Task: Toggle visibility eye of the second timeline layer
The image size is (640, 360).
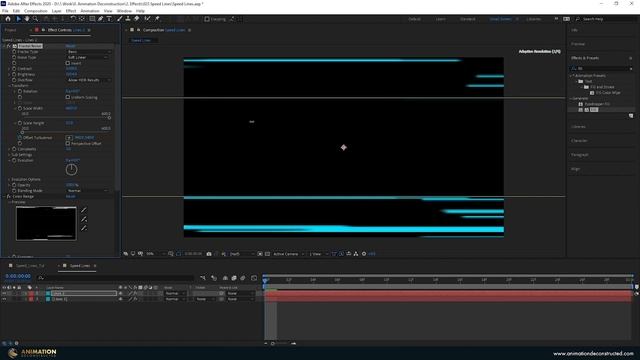Action: tap(4, 299)
